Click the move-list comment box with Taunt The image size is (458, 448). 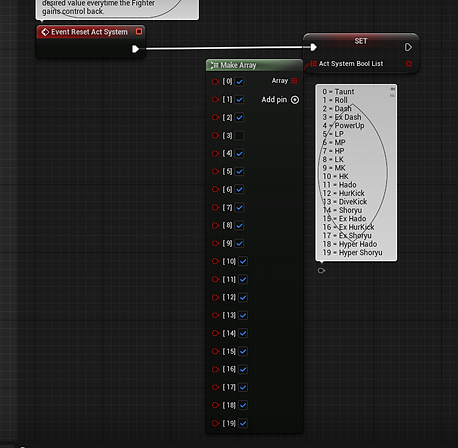pyautogui.click(x=356, y=172)
